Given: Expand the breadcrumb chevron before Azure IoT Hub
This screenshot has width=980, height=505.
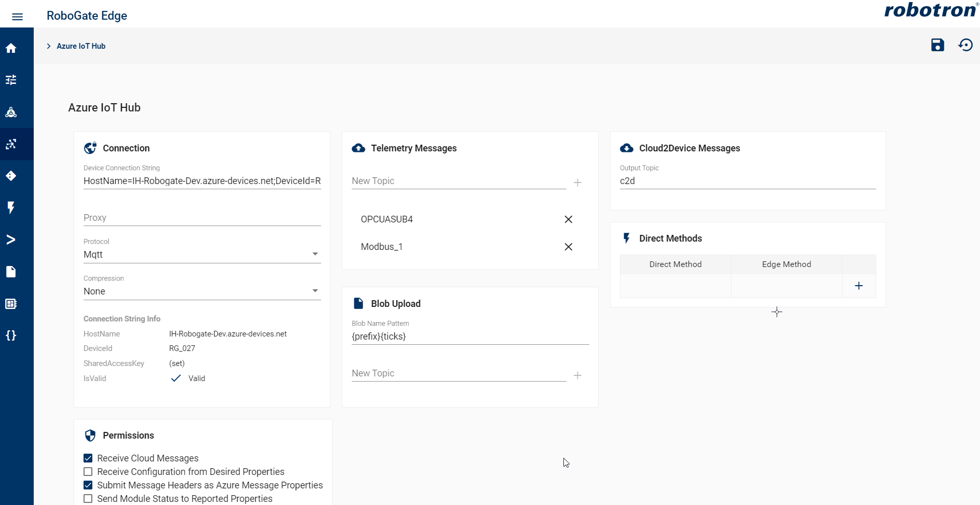Looking at the screenshot, I should point(49,46).
